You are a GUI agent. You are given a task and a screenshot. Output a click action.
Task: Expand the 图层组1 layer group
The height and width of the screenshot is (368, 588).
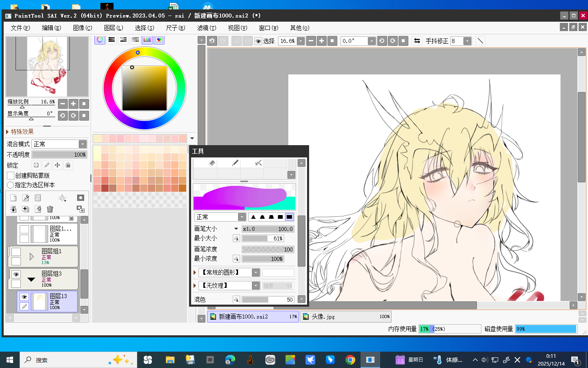(x=31, y=257)
